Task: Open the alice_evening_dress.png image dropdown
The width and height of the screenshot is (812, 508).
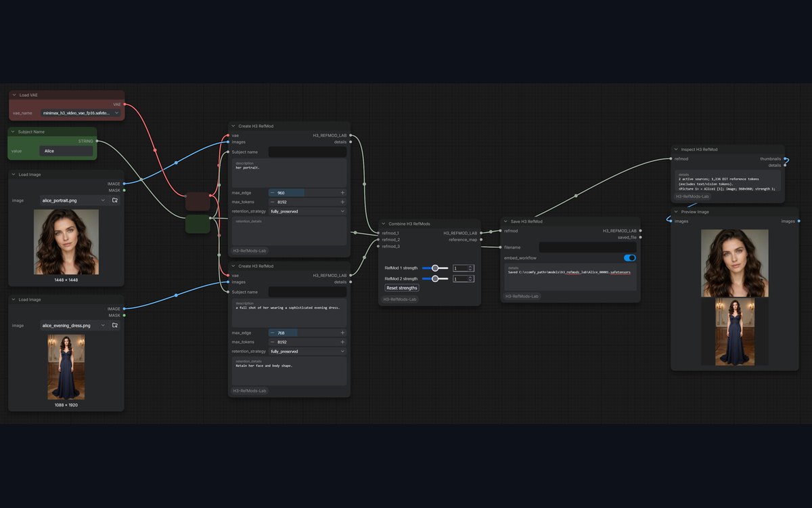Action: tap(74, 325)
